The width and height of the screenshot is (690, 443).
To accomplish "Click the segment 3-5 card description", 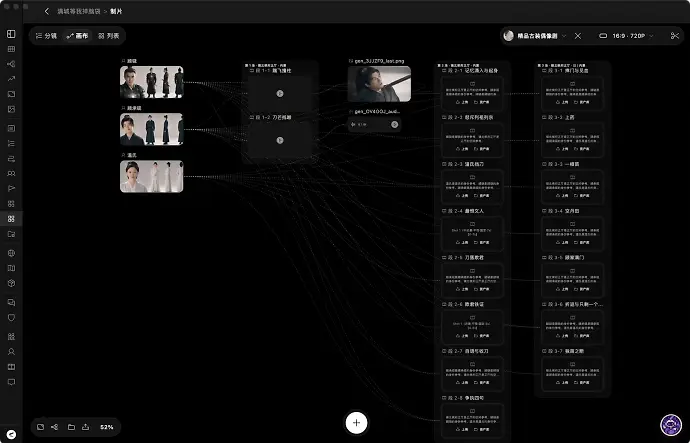I will (x=573, y=278).
